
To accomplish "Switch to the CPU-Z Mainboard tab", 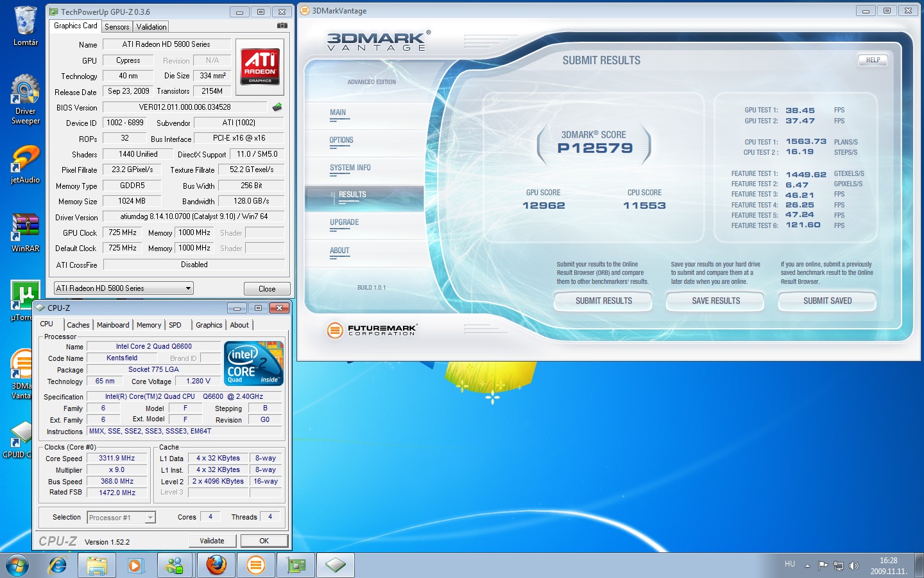I will coord(113,325).
